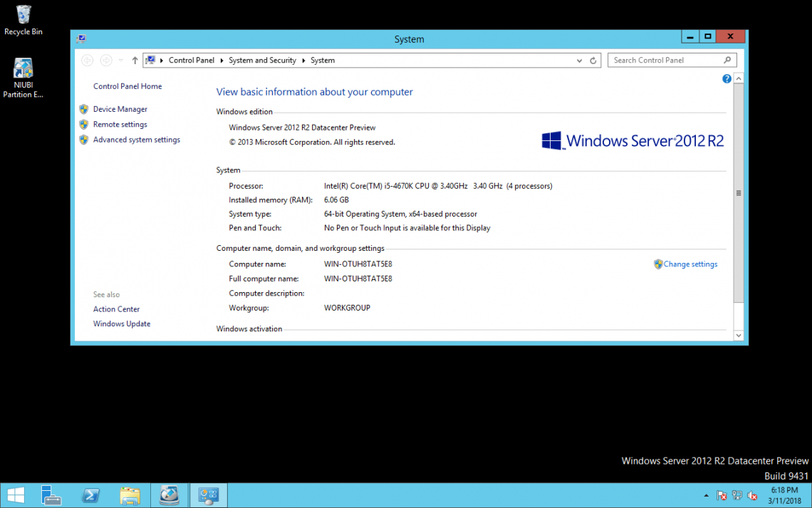The height and width of the screenshot is (508, 812).
Task: Open Advanced system settings link
Action: pos(137,140)
